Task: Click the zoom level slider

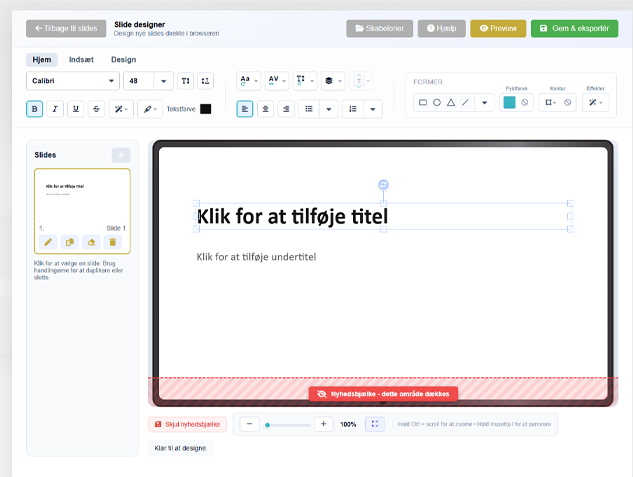Action: 288,425
